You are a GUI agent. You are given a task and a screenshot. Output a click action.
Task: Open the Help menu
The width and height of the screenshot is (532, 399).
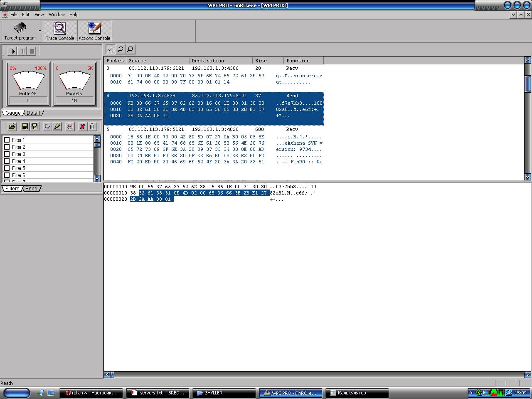[74, 15]
